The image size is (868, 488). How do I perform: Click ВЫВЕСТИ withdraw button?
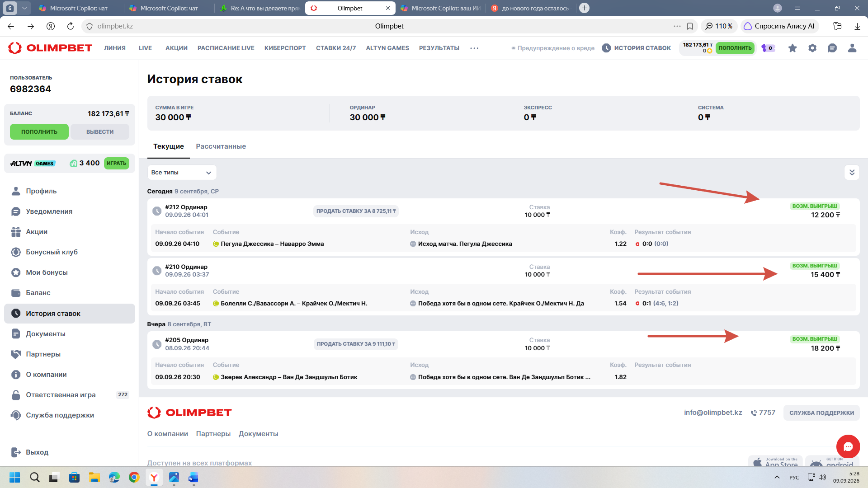tap(100, 132)
